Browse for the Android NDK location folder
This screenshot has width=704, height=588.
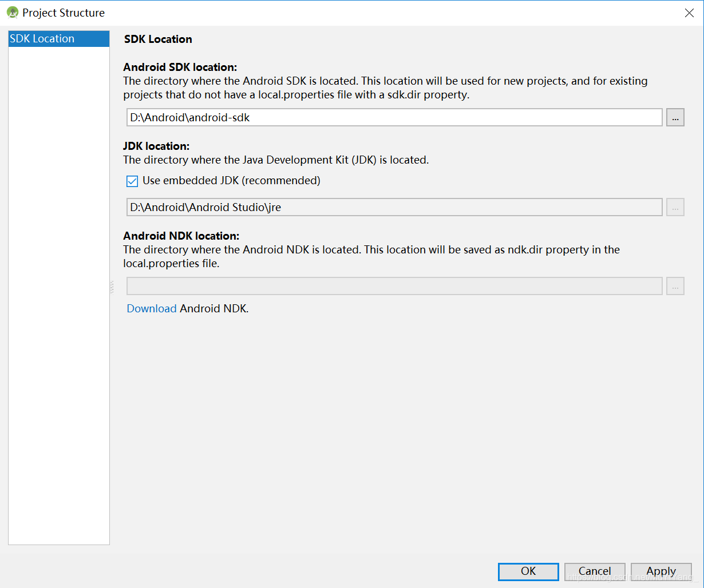coord(675,286)
